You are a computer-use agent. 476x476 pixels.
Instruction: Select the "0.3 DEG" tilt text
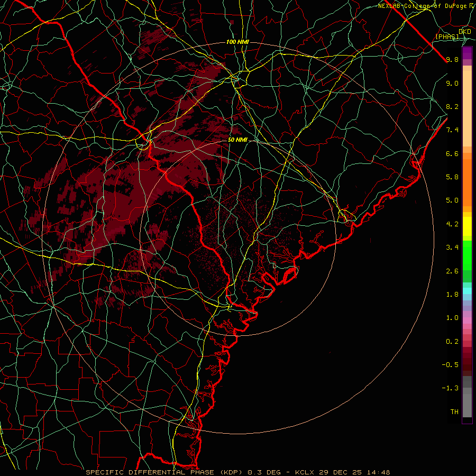tap(264, 472)
